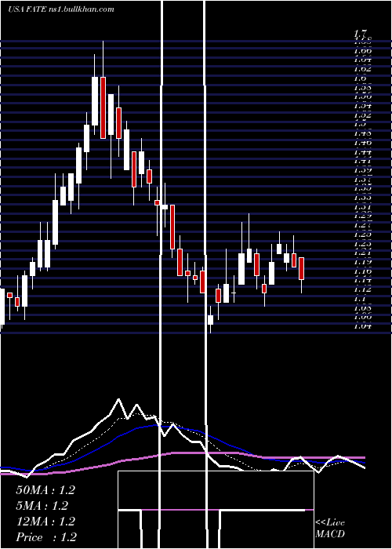Click the '<<Live MACD' label
This screenshot has width=392, height=549.
point(330,529)
